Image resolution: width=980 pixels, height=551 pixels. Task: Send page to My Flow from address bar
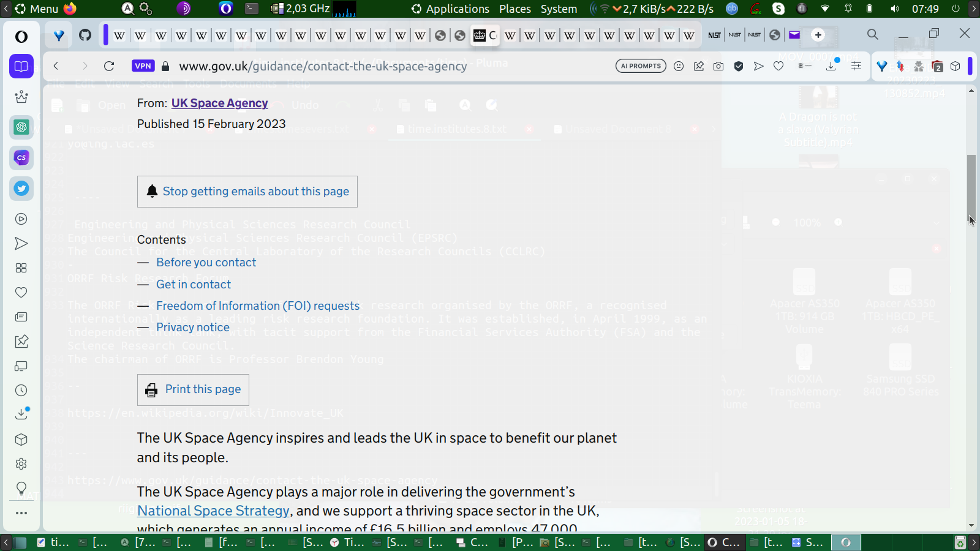coord(759,66)
